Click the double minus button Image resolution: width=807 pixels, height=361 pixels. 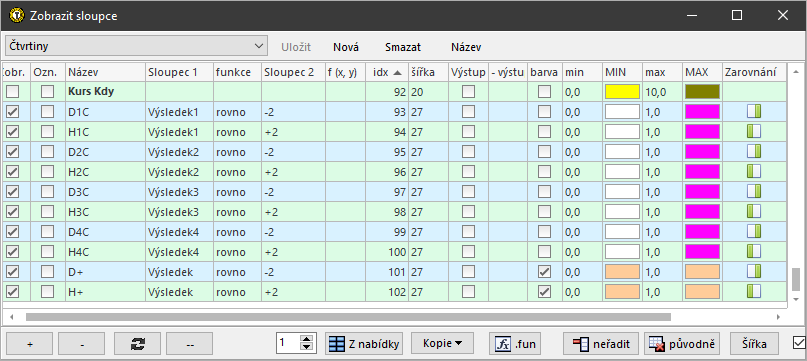(x=189, y=343)
